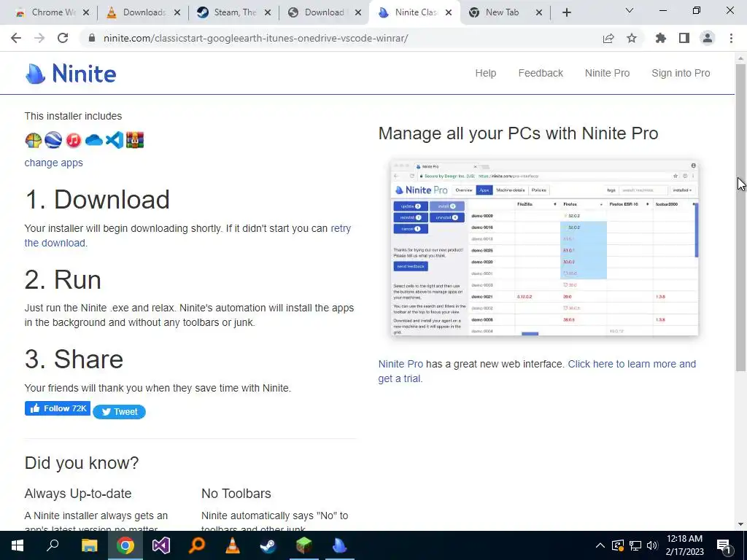Screen dimensions: 747x560
Task: Open taskbar search magnifier
Action: click(53, 545)
